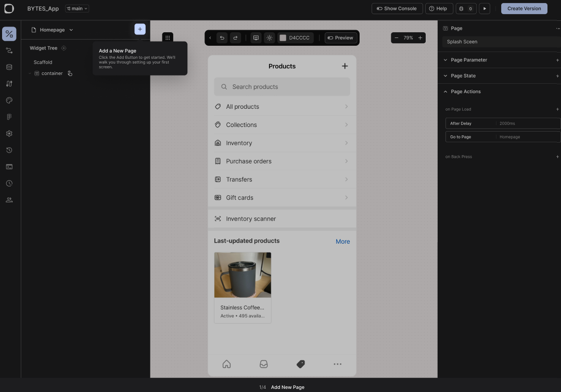This screenshot has width=561, height=392.
Task: Open the terminal console icon in the sidebar
Action: (x=9, y=167)
